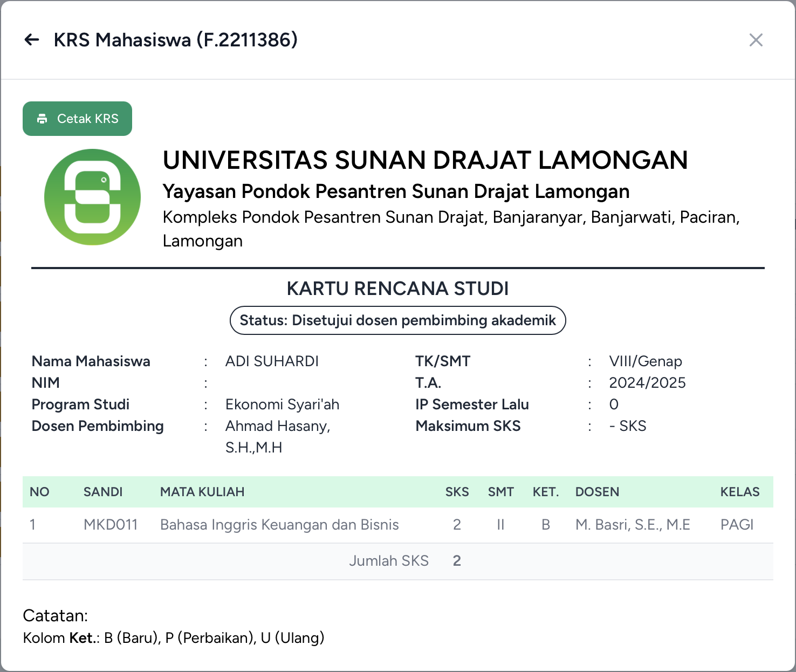Click the 'Kolom Ket.' legend line
The height and width of the screenshot is (672, 796).
(x=174, y=638)
